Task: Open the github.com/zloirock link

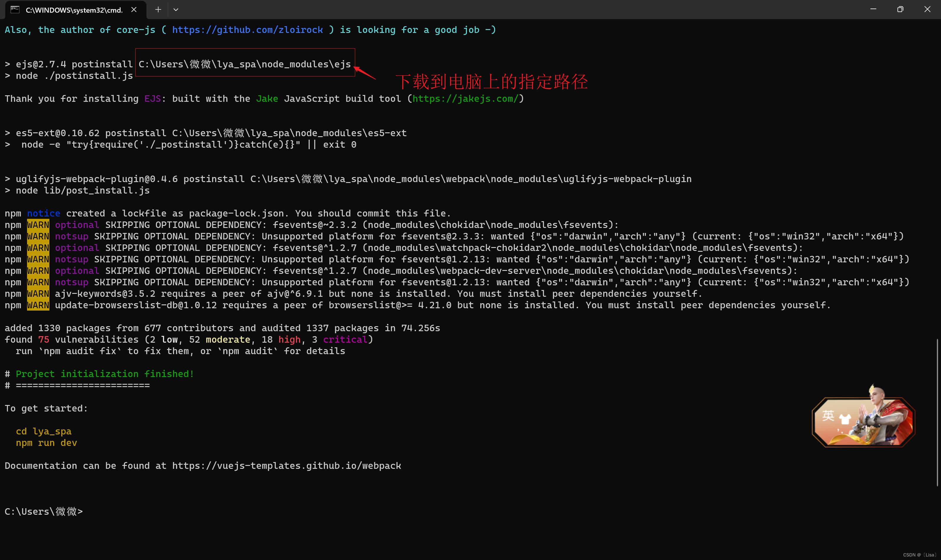Action: pos(248,30)
